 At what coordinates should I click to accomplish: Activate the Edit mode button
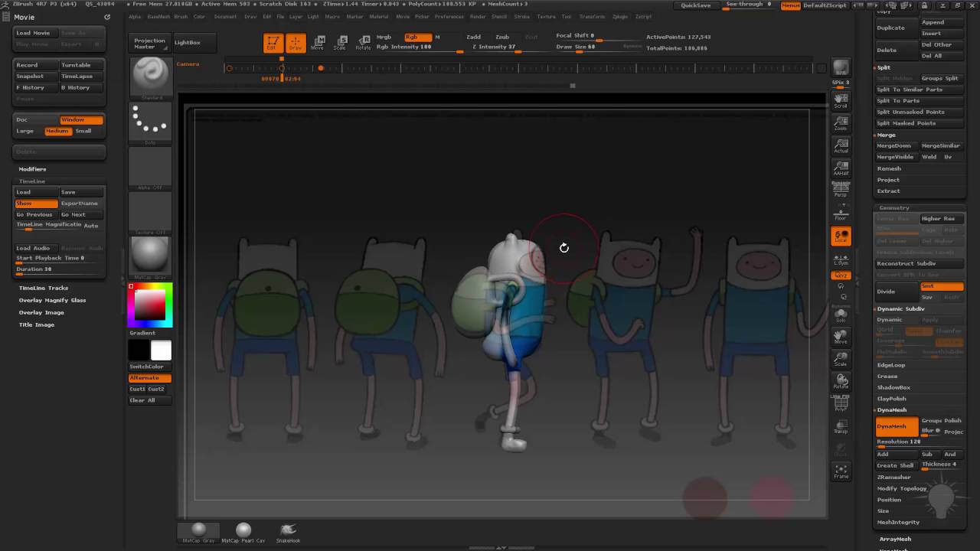click(273, 43)
